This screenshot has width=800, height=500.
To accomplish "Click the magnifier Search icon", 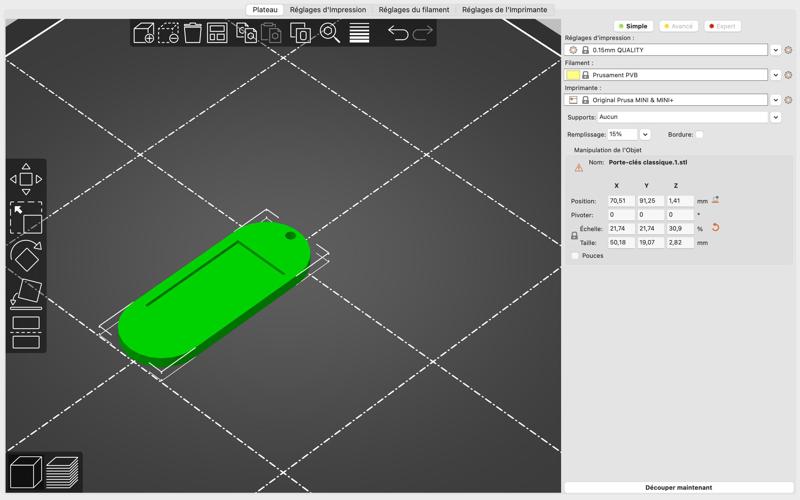I will click(x=330, y=33).
